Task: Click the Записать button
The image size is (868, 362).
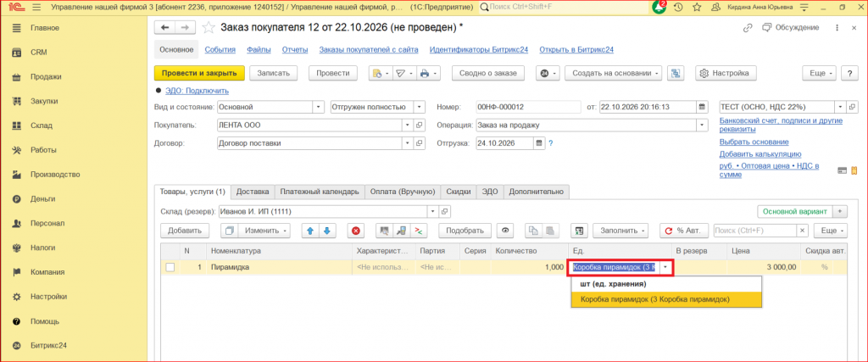Action: point(274,73)
